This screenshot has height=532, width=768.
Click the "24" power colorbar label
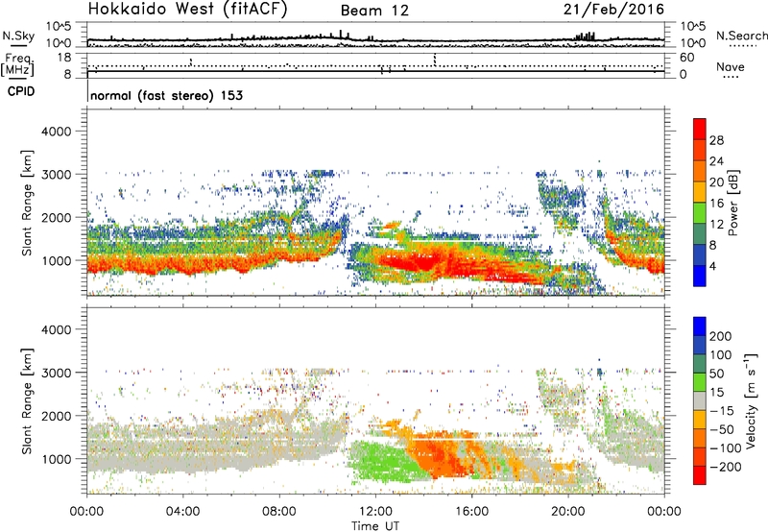click(716, 161)
